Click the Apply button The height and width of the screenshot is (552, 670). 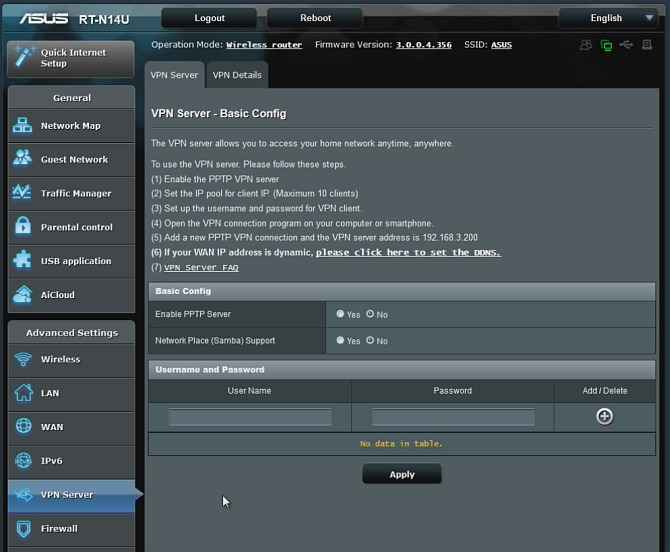[402, 474]
